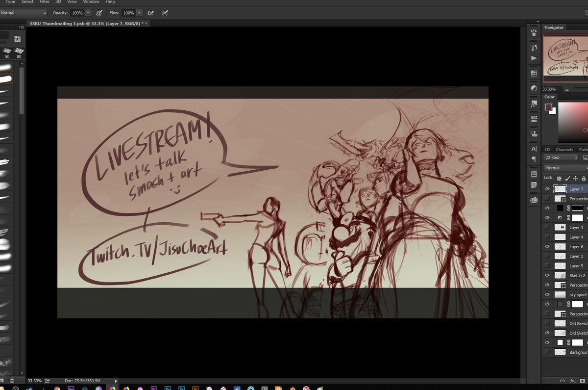Viewport: 588px width, 390px height.
Task: Click Link layers icon at panel bottom
Action: [x=562, y=381]
